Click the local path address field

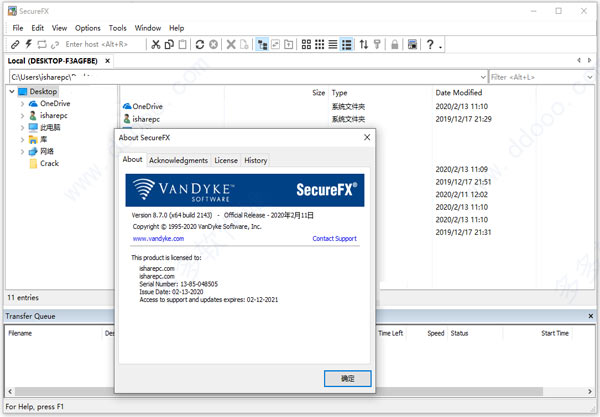click(x=244, y=77)
